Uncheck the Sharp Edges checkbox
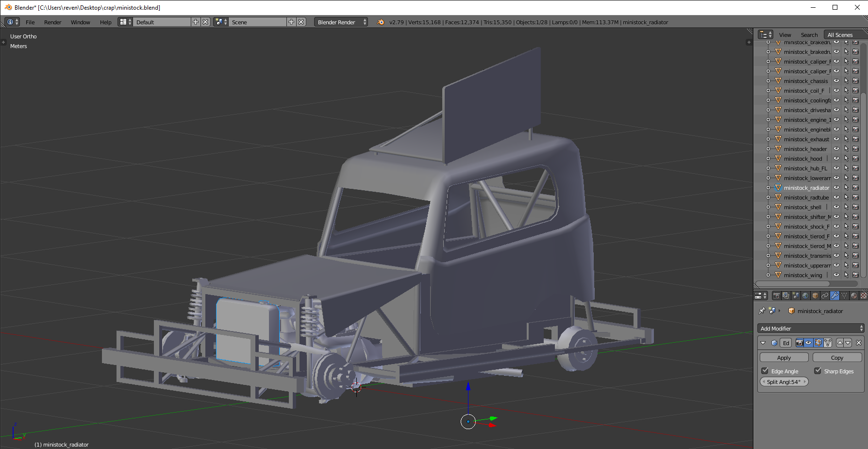The image size is (868, 449). pos(818,371)
